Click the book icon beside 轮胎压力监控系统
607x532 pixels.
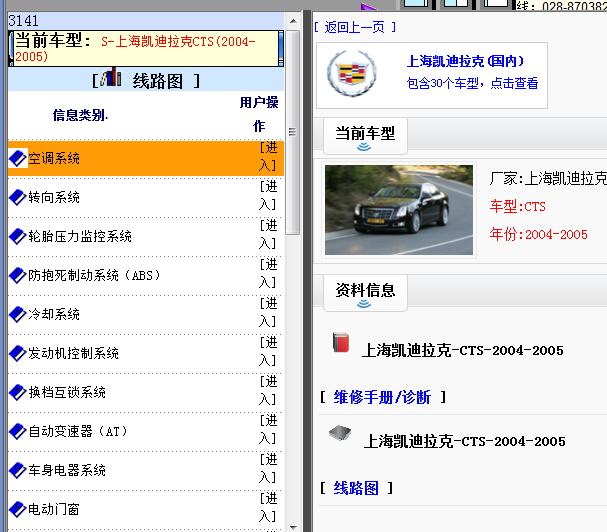18,237
